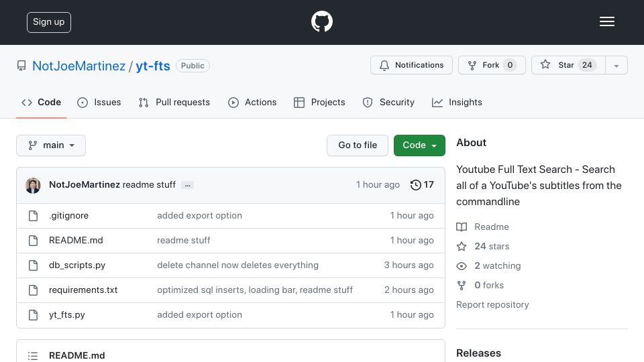
Task: Open the requirements.txt file
Action: pos(83,290)
